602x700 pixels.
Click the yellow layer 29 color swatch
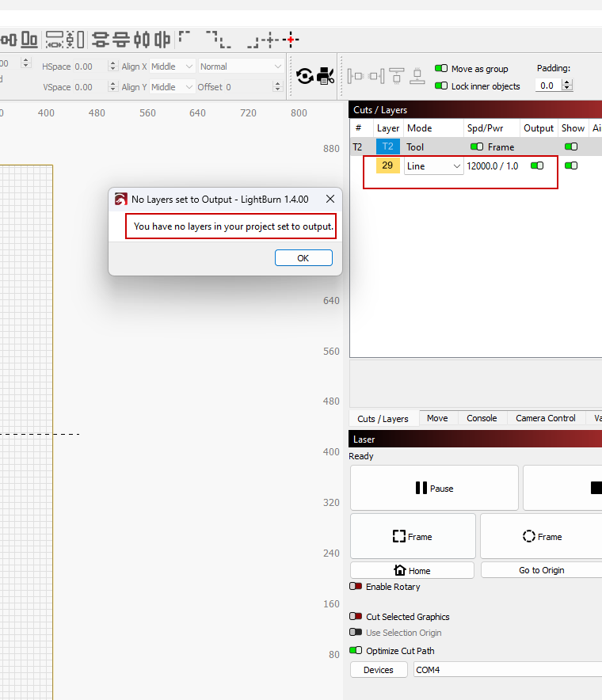(387, 166)
